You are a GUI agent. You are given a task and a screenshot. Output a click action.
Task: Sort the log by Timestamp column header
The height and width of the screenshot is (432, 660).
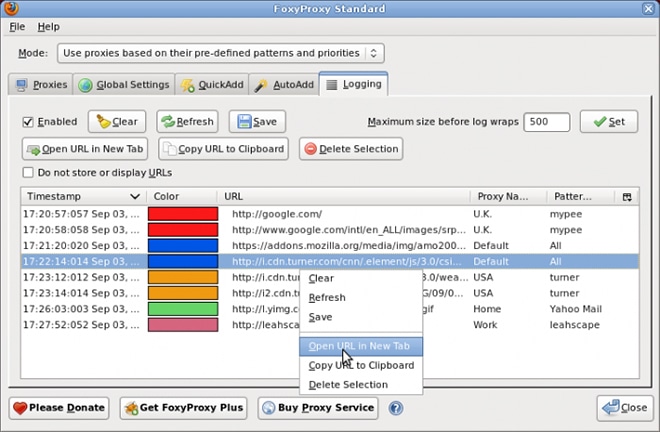click(x=84, y=197)
